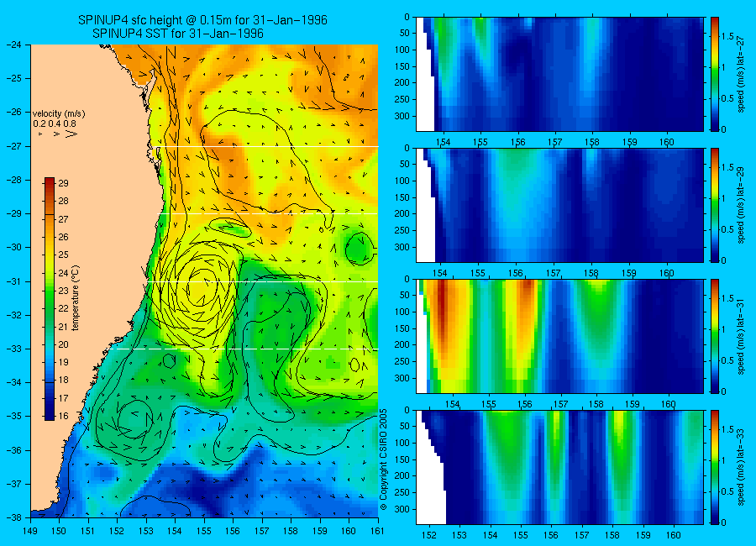
Task: Click the 'speed (m/s) lat=-27' label
Action: [x=741, y=74]
